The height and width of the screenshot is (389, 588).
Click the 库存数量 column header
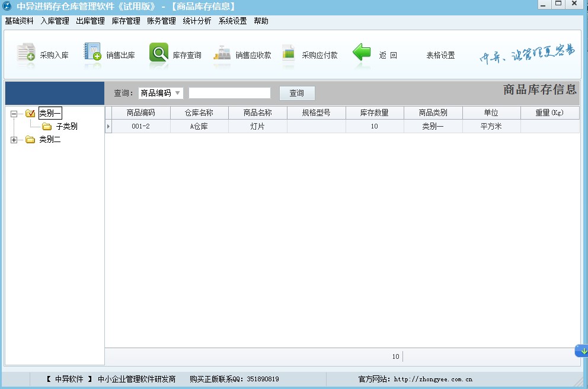pos(375,112)
